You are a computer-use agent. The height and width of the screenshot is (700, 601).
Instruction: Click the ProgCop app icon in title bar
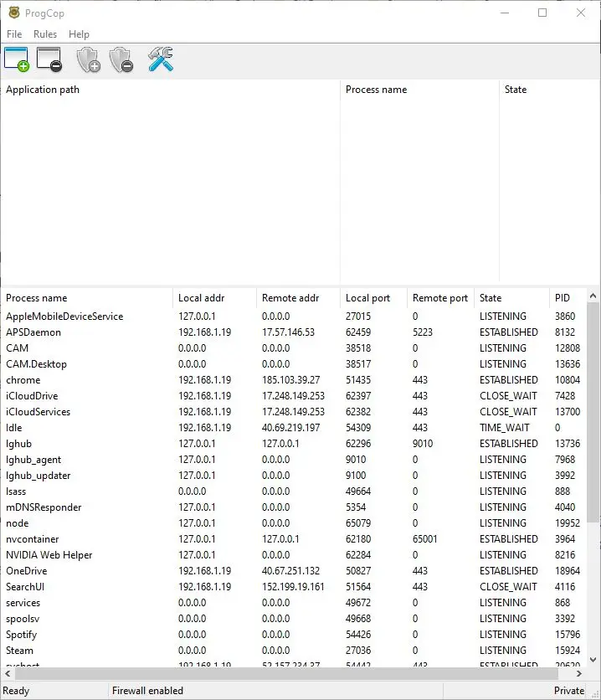click(14, 13)
